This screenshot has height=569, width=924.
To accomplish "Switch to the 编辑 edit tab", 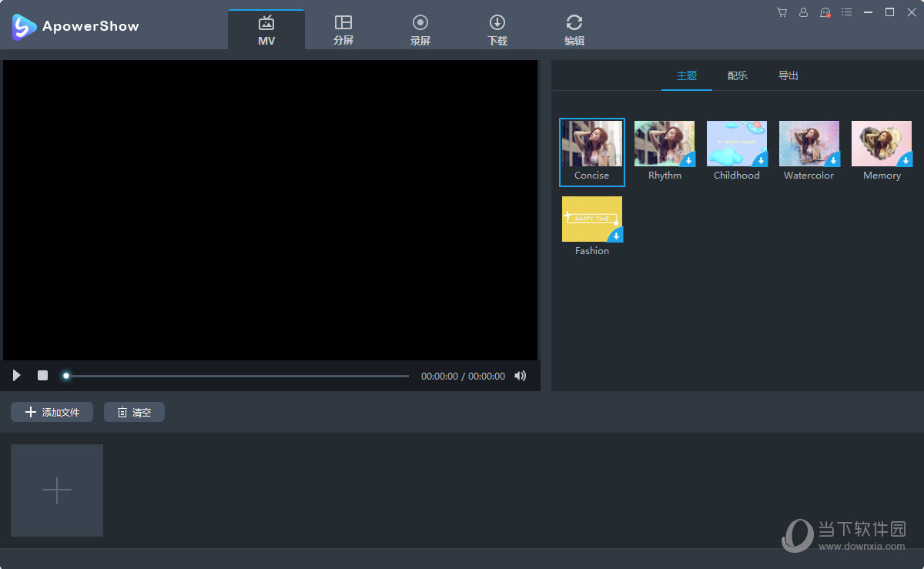I will pyautogui.click(x=574, y=30).
